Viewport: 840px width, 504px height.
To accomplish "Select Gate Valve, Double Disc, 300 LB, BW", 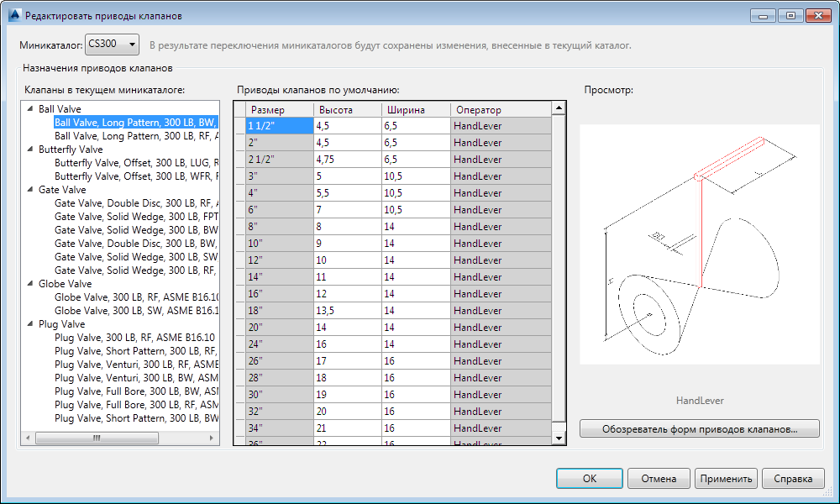I will (137, 244).
